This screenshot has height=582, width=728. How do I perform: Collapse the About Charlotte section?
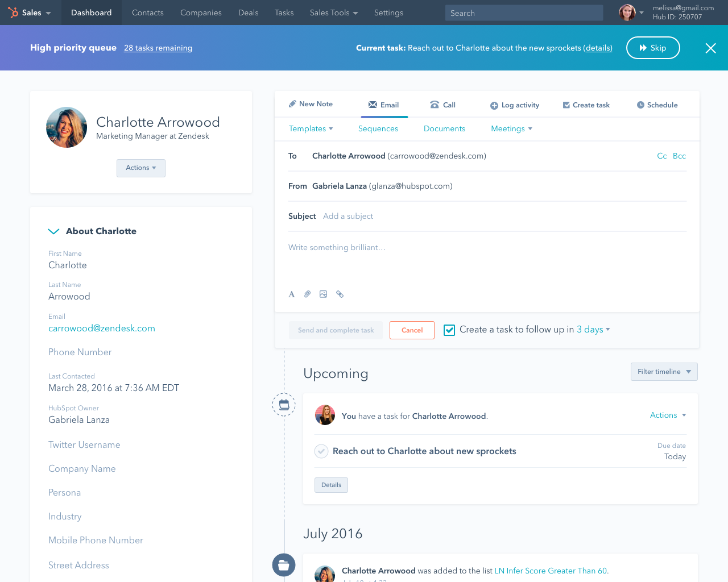(53, 231)
